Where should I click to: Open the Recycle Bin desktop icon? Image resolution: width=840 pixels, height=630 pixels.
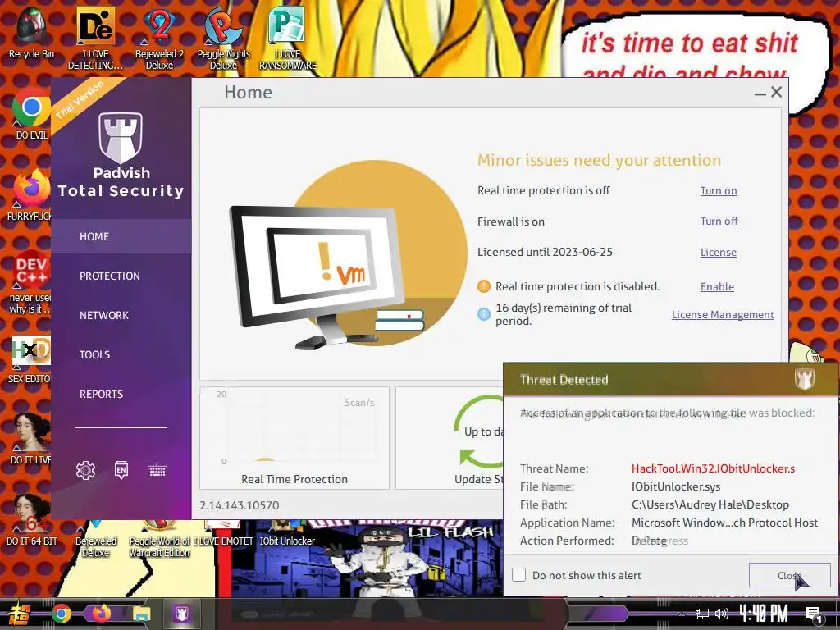31,33
